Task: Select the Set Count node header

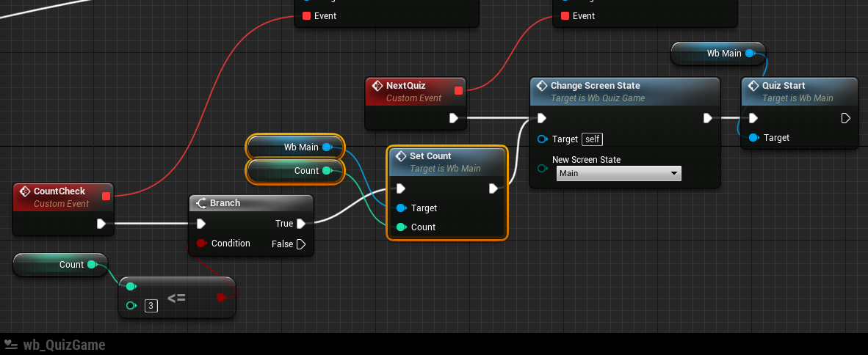Action: tap(447, 161)
